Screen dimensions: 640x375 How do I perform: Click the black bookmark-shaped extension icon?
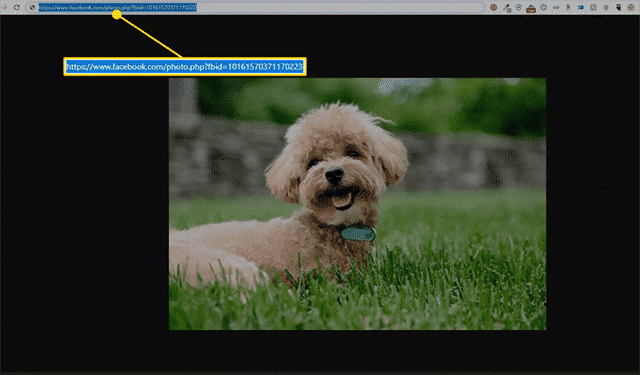tap(619, 7)
